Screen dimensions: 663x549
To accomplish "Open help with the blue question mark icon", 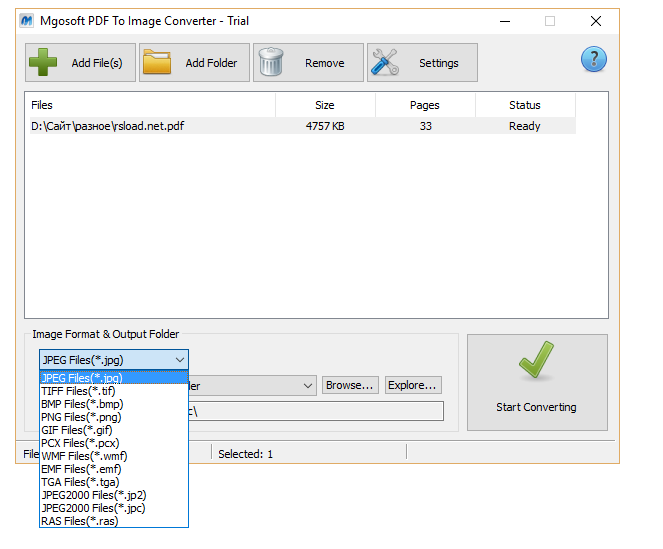I will [594, 59].
